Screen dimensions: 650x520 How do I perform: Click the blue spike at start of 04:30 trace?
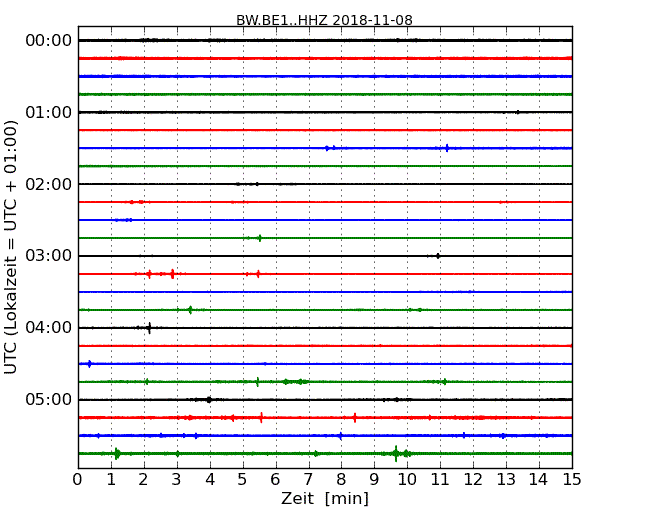pyautogui.click(x=89, y=364)
